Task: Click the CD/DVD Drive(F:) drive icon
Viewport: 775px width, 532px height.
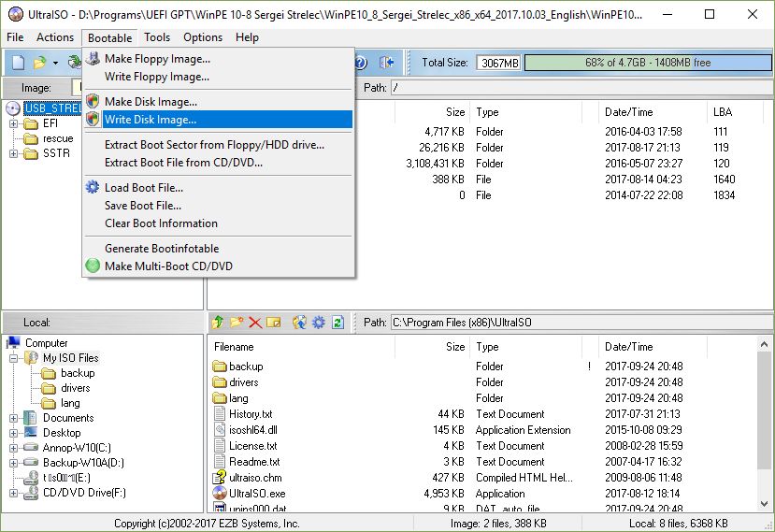Action: point(31,493)
